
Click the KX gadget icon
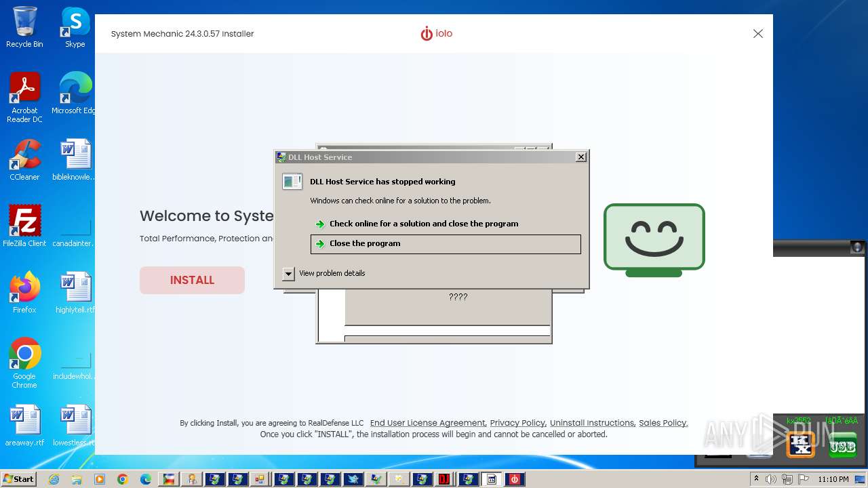click(x=801, y=445)
